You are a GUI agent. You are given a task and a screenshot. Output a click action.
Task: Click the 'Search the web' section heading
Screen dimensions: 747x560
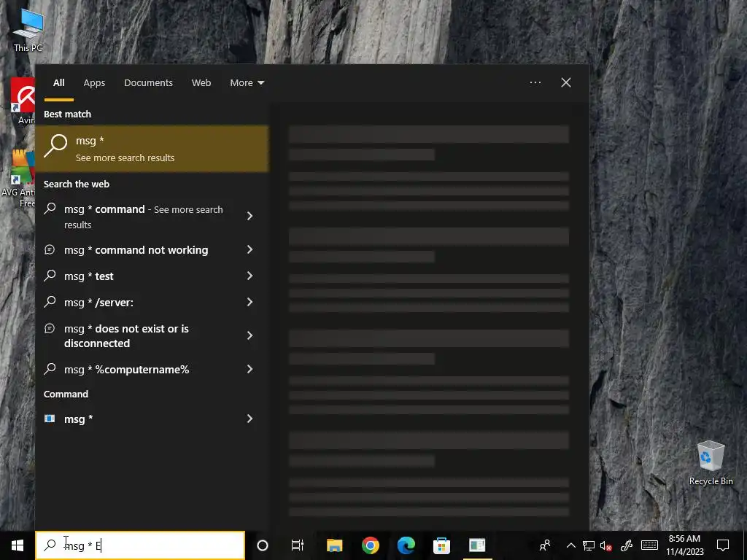[x=76, y=184]
